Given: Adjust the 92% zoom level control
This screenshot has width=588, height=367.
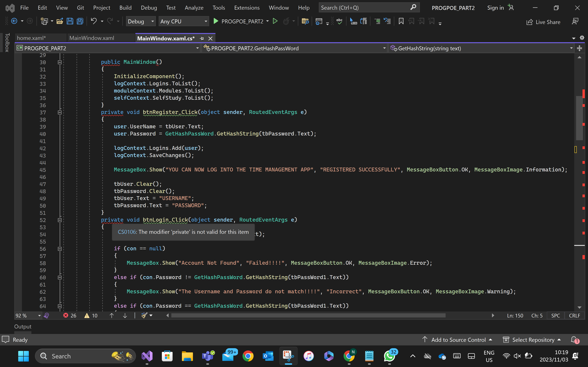Looking at the screenshot, I should tap(27, 315).
